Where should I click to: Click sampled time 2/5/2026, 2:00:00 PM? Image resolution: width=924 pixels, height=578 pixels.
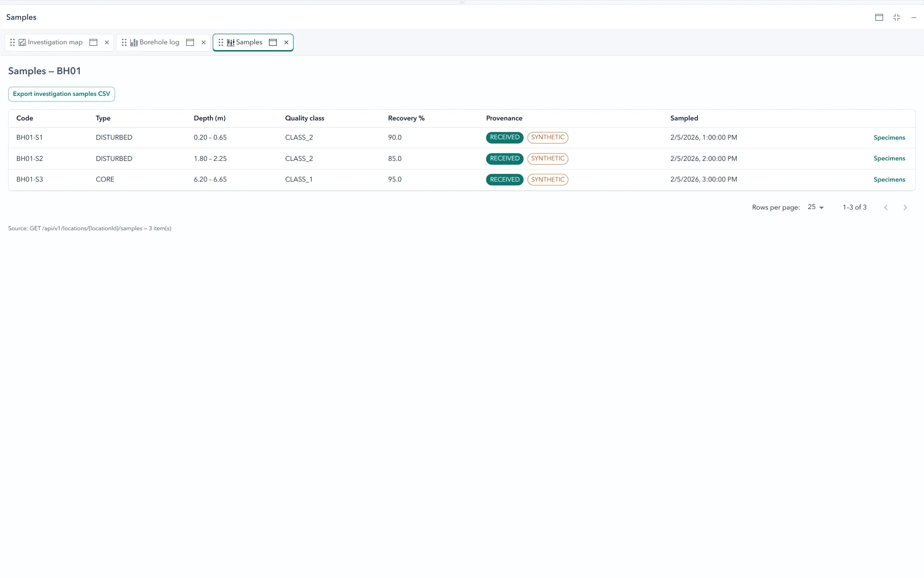704,159
